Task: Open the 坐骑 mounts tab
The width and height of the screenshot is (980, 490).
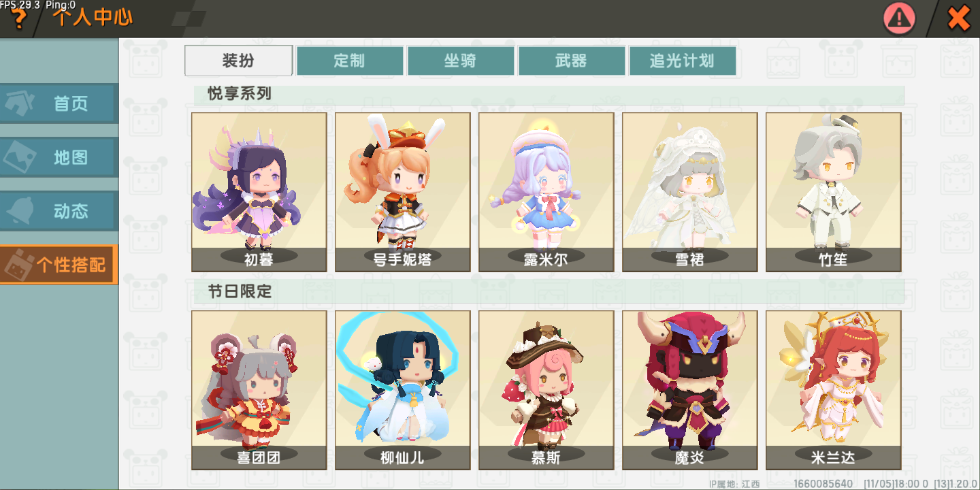Action: [461, 61]
